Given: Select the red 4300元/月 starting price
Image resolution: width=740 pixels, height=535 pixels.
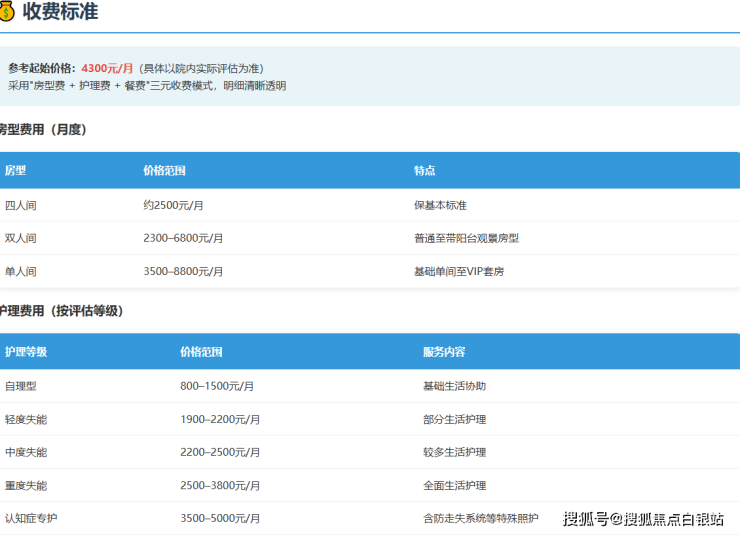Looking at the screenshot, I should click(x=107, y=68).
